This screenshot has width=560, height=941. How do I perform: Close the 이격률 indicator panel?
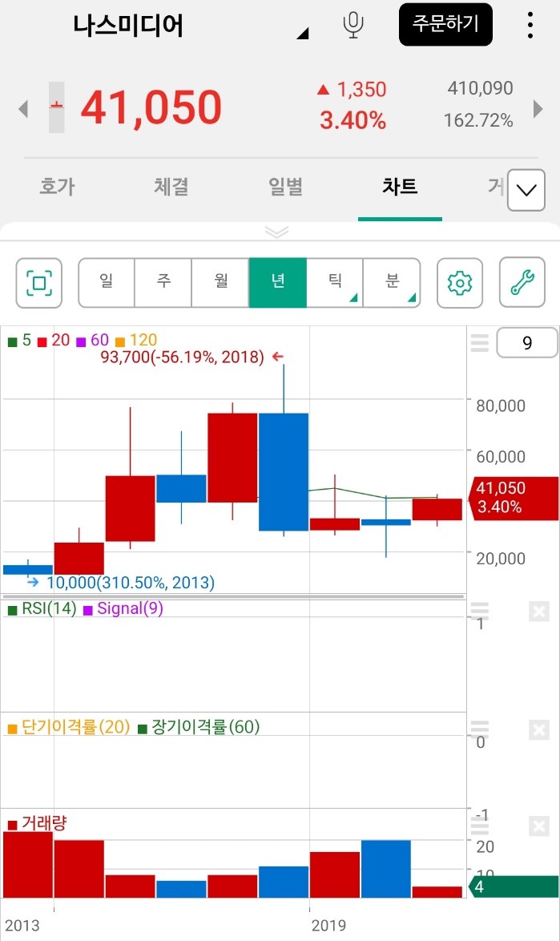[x=539, y=729]
